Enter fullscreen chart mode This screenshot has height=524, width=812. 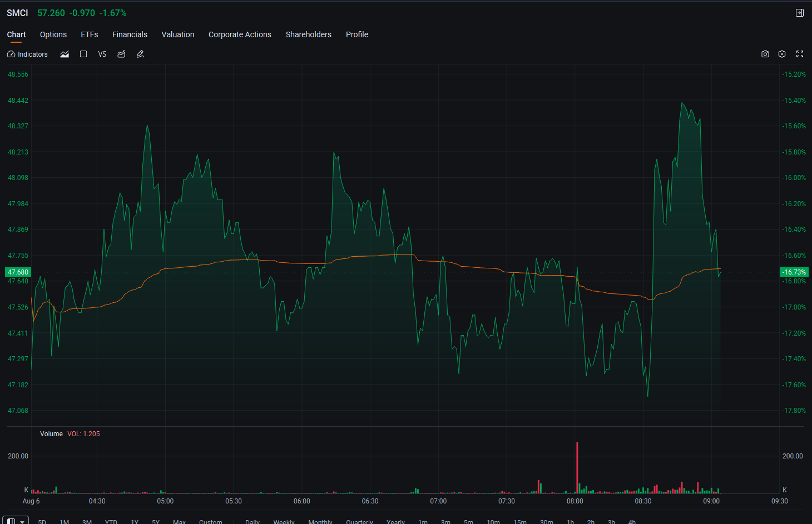[800, 54]
